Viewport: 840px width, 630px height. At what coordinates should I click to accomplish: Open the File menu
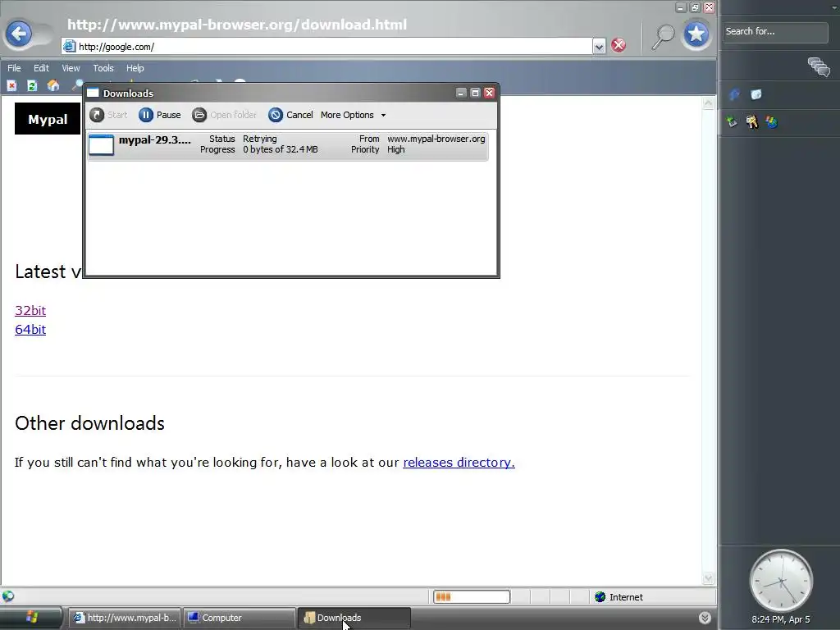coord(14,68)
